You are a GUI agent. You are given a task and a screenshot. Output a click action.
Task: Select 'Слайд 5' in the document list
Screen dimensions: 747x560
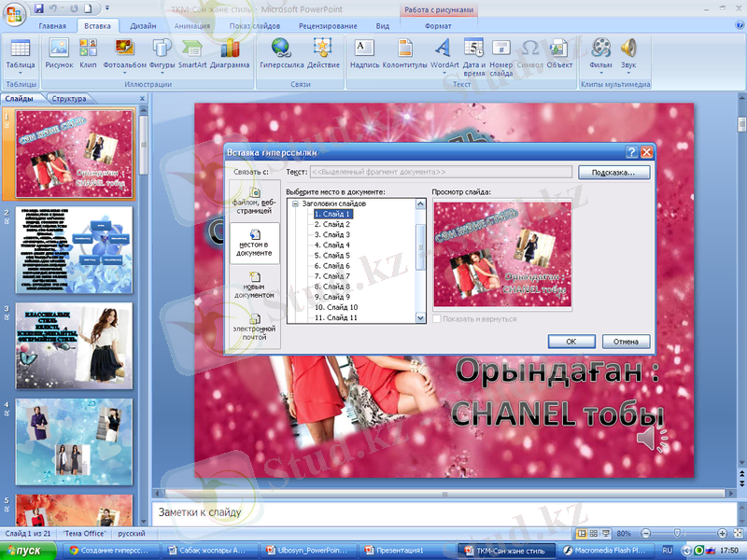click(x=331, y=255)
